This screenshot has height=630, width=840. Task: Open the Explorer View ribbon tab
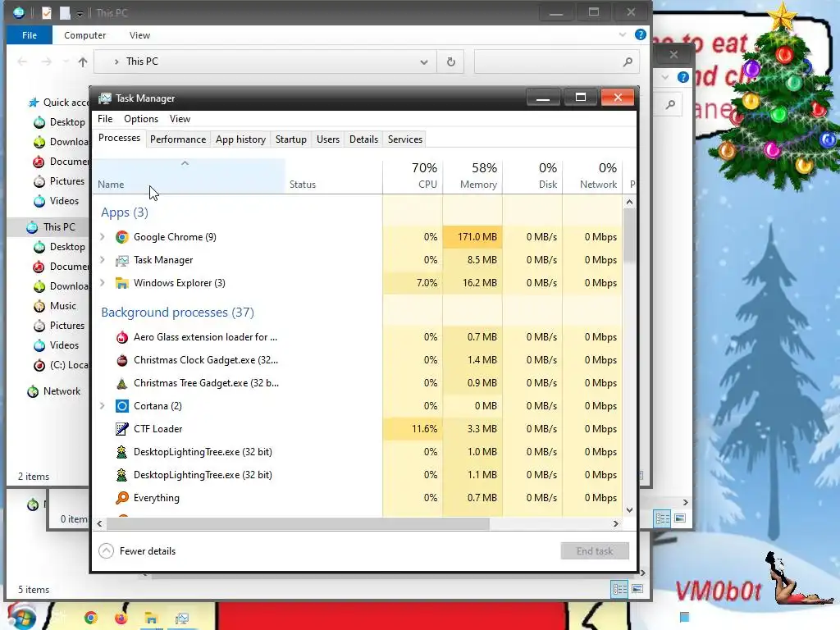[139, 35]
